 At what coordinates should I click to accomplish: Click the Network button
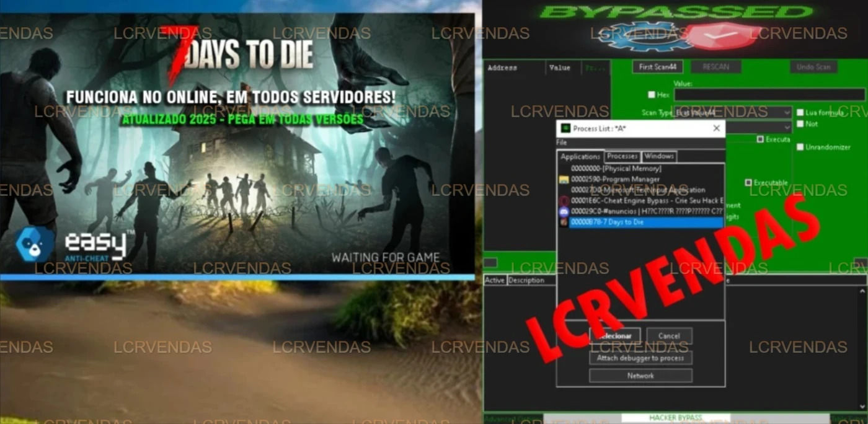click(640, 376)
